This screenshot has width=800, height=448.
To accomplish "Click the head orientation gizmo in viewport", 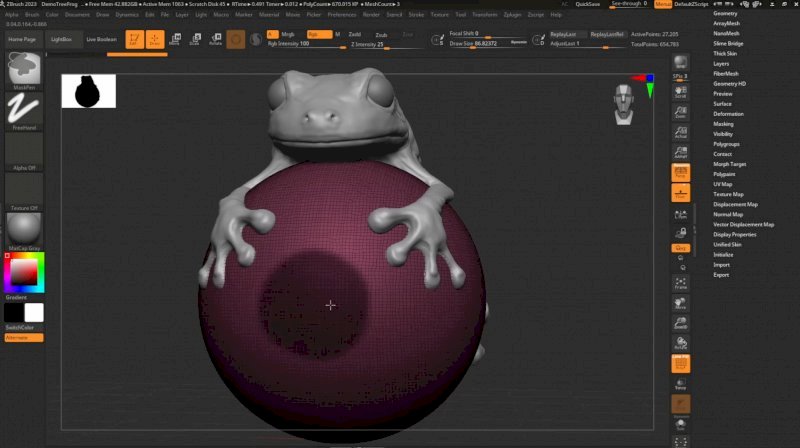I will click(625, 104).
